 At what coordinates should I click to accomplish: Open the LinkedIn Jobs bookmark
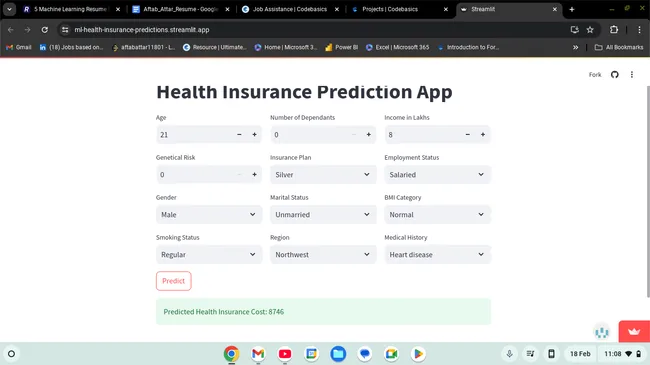coord(71,47)
